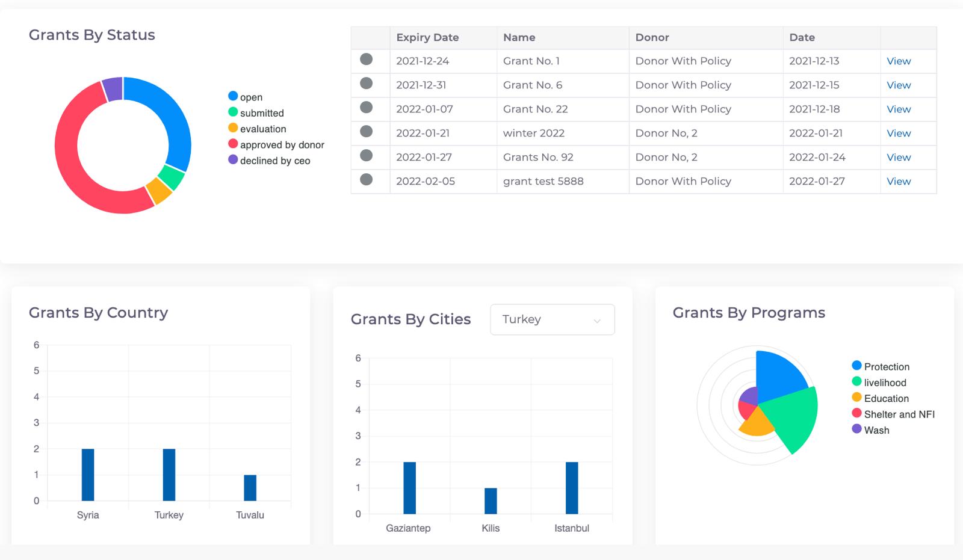The width and height of the screenshot is (963, 560).
Task: Click the Tuvalu bar in country chart
Action: point(250,488)
